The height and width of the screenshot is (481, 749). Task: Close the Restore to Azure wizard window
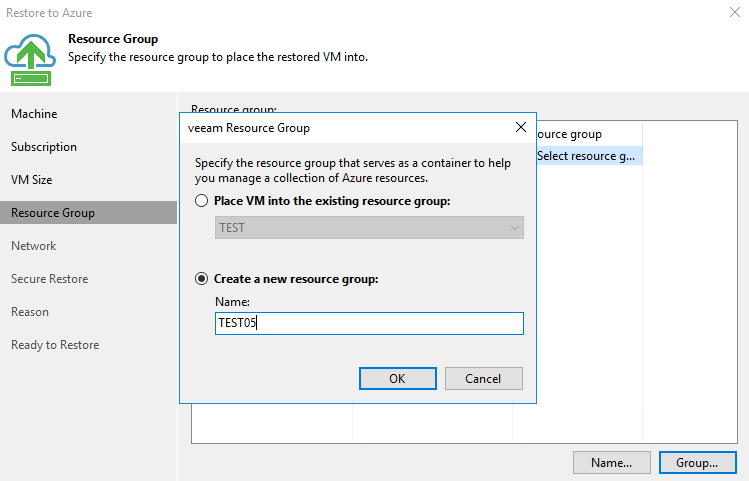tap(735, 12)
